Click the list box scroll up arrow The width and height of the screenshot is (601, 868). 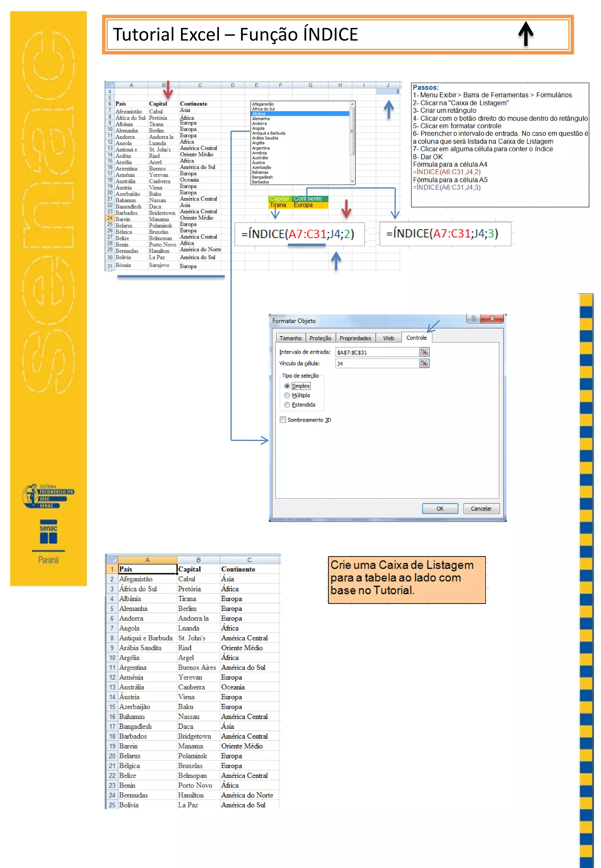point(352,104)
